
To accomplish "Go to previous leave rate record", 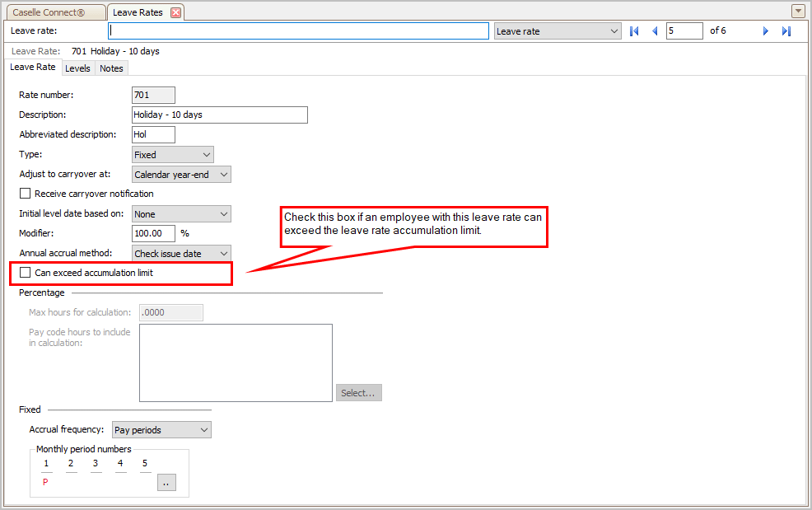I will click(655, 31).
